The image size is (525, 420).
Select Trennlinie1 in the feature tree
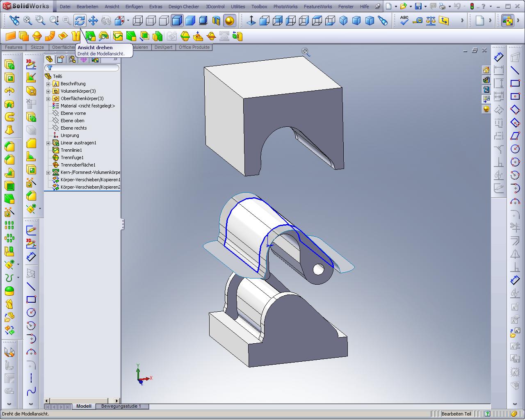pyautogui.click(x=71, y=150)
